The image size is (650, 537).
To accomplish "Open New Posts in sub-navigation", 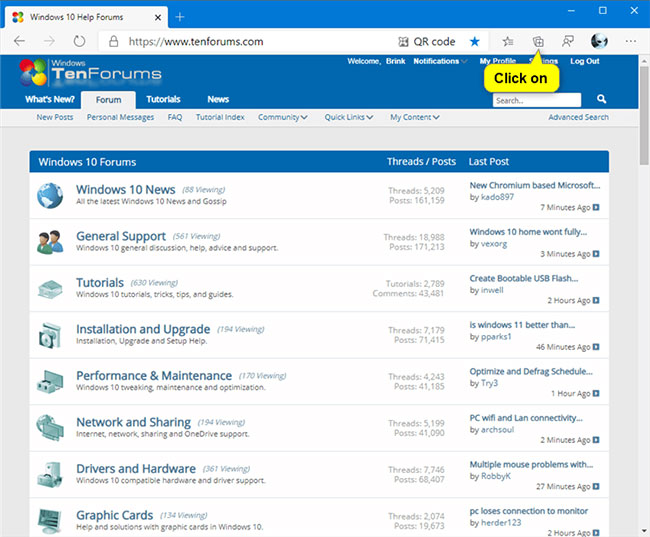I will [55, 117].
